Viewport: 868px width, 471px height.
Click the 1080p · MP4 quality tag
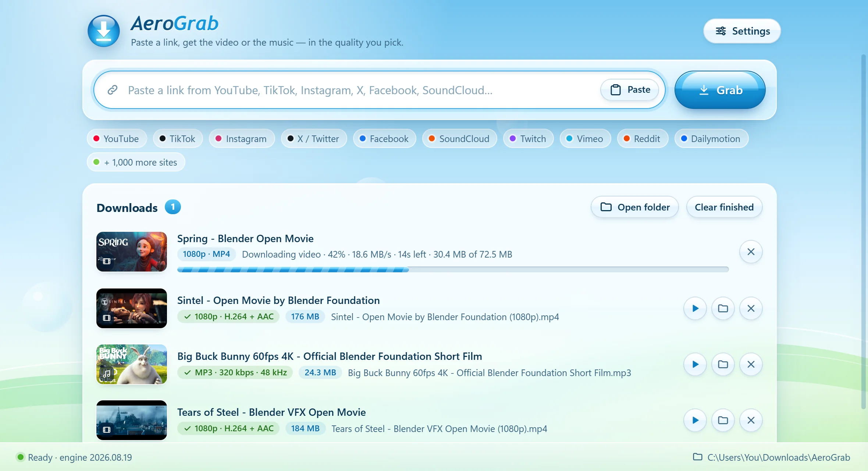[206, 254]
